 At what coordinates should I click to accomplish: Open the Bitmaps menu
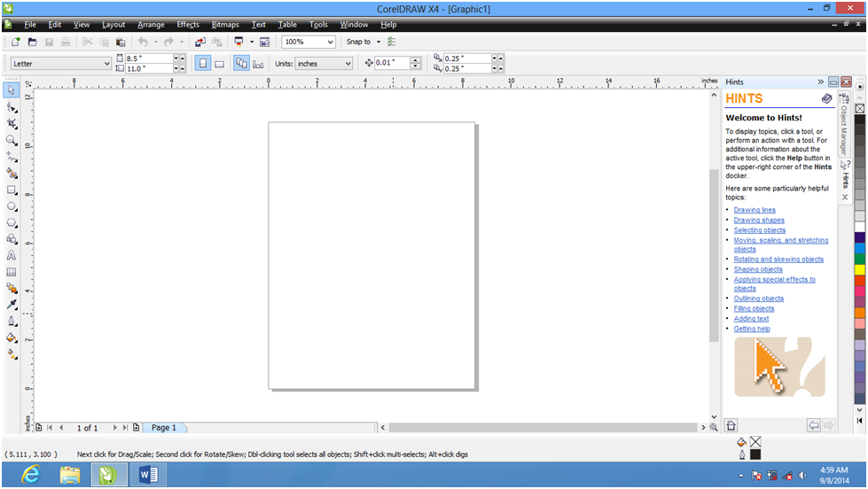[225, 25]
